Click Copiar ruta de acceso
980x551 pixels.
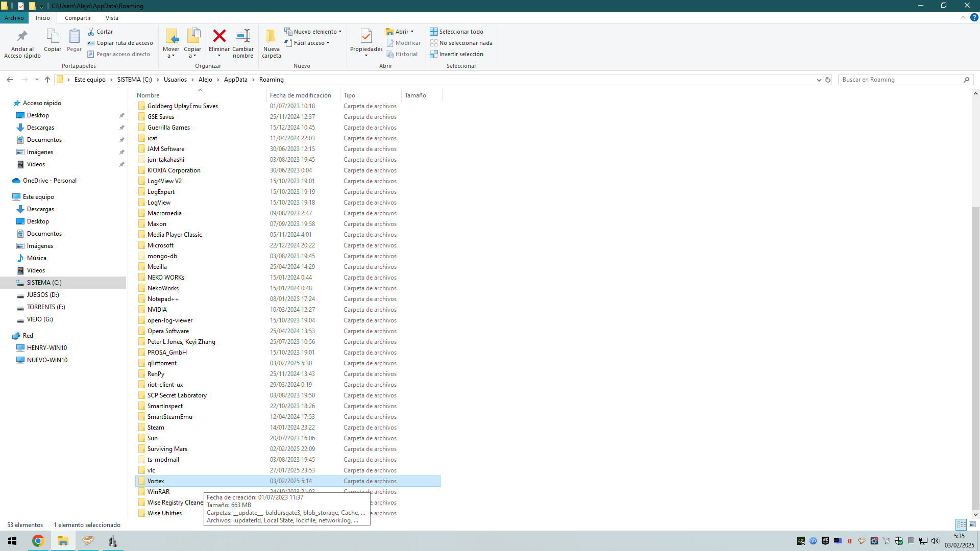pos(120,43)
